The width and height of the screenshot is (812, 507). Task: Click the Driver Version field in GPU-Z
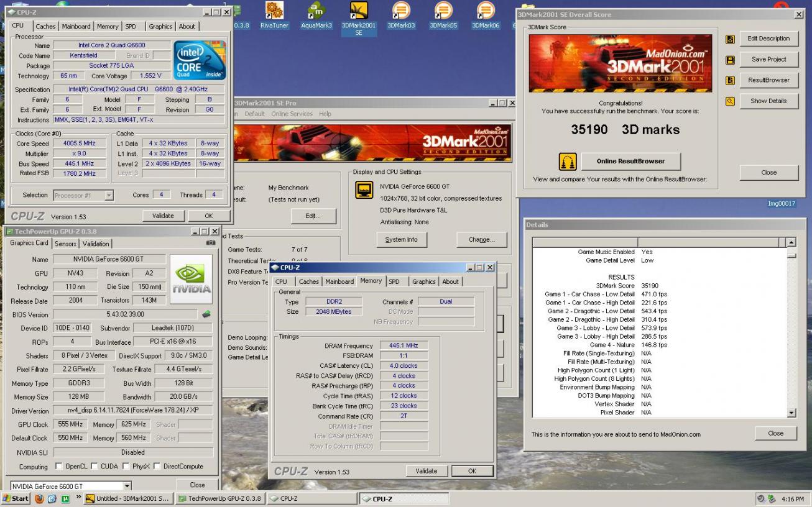click(132, 411)
